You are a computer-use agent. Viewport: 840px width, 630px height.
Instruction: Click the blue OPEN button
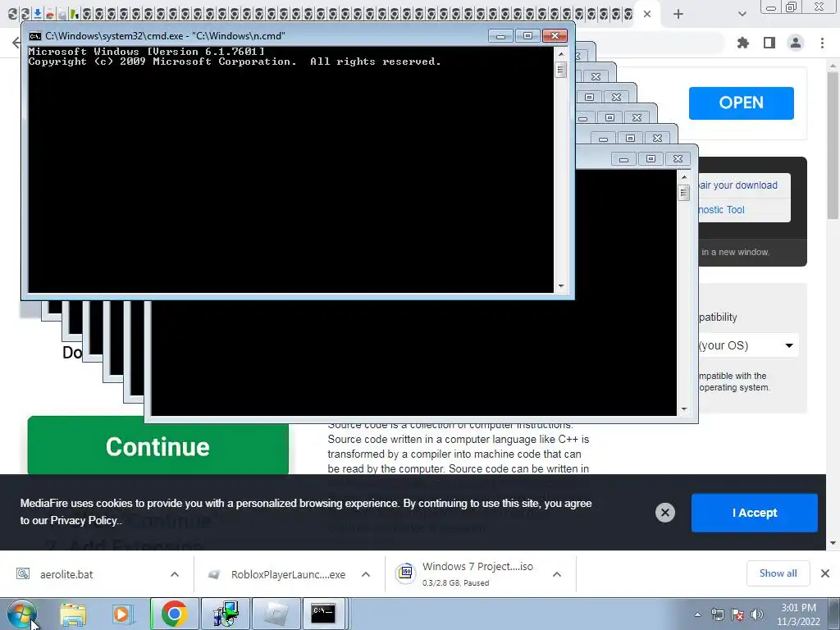(741, 103)
